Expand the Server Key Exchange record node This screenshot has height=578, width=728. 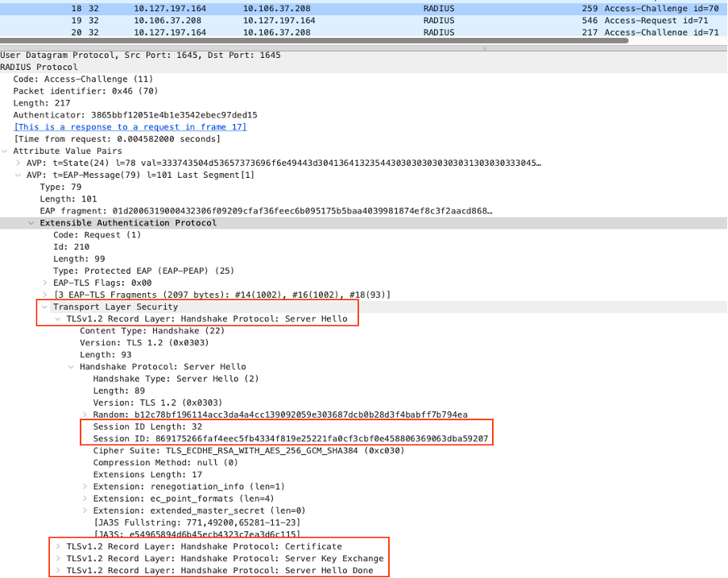pos(58,559)
